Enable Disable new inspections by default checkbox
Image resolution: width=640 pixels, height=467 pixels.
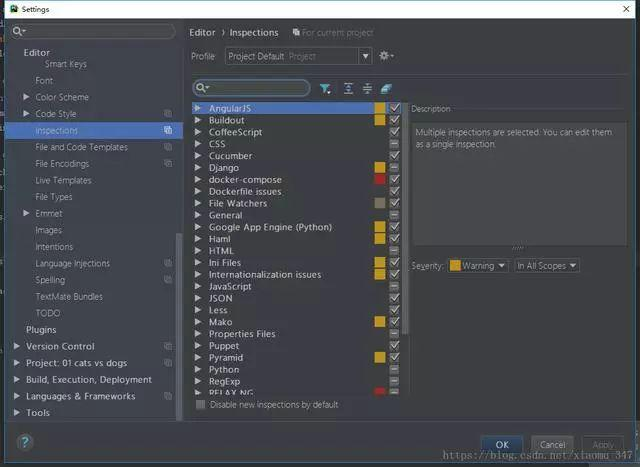coord(200,405)
